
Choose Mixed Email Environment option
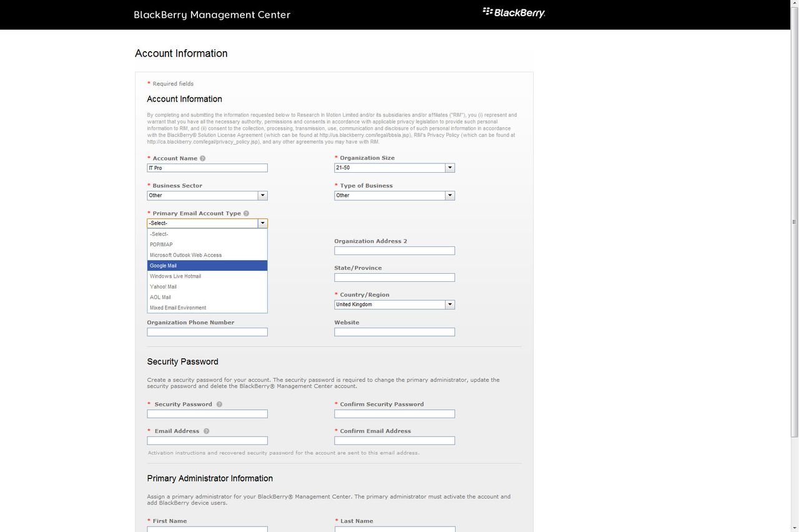point(207,307)
